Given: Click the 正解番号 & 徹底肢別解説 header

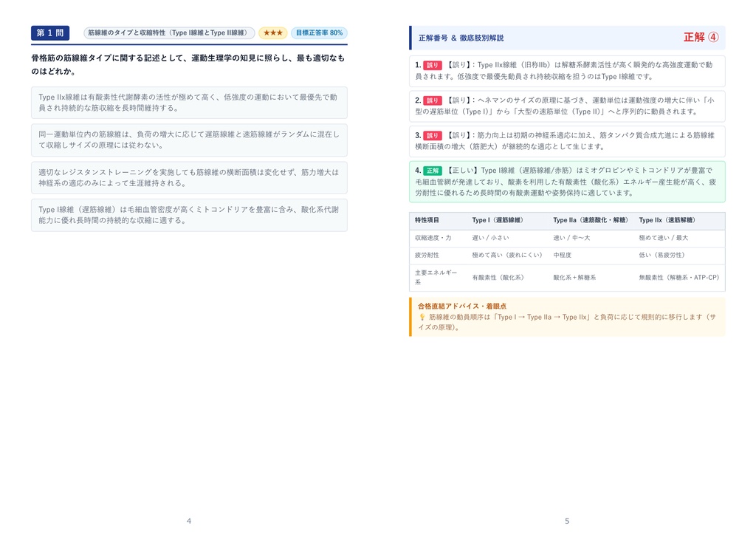Looking at the screenshot, I should click(461, 38).
